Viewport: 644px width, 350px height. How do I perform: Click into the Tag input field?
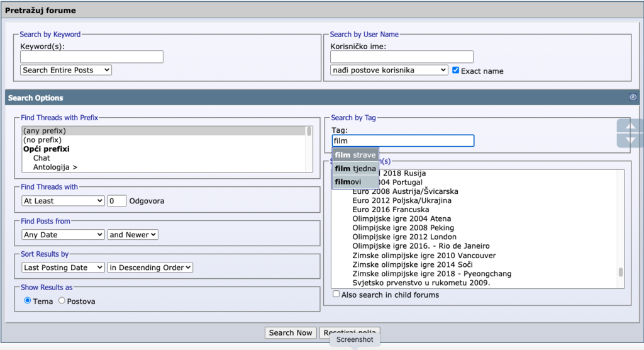click(x=403, y=140)
